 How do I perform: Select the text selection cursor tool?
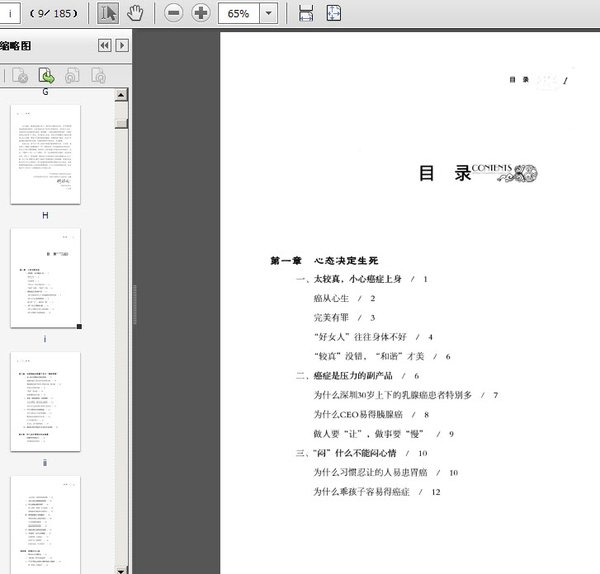[x=110, y=13]
